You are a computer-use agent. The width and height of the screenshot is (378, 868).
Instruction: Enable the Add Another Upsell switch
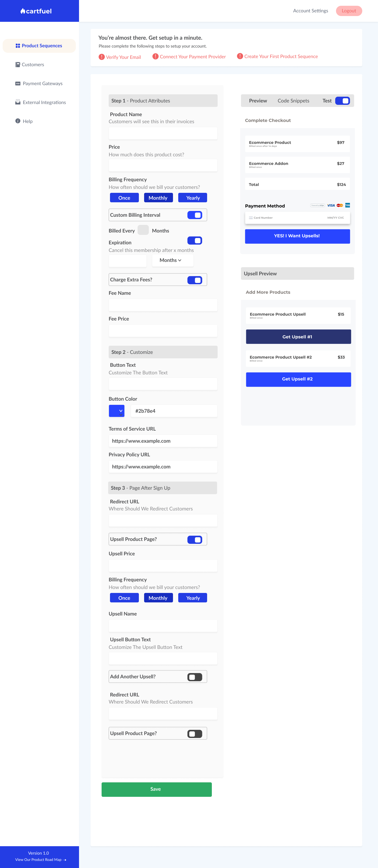(195, 677)
